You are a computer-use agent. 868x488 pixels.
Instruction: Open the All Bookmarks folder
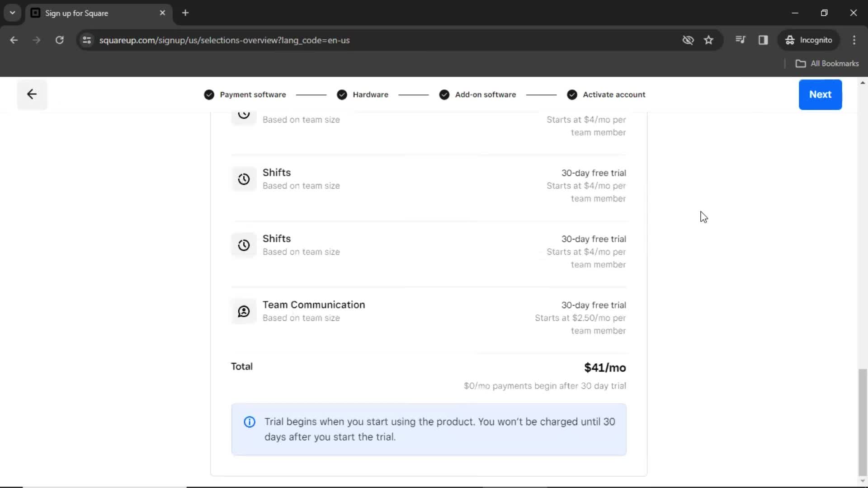pyautogui.click(x=827, y=64)
